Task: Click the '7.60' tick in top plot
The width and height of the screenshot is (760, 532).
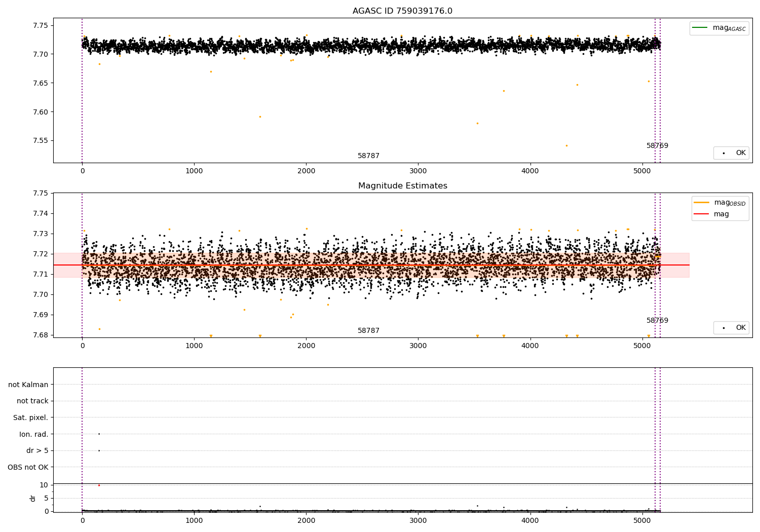Action: pos(41,112)
